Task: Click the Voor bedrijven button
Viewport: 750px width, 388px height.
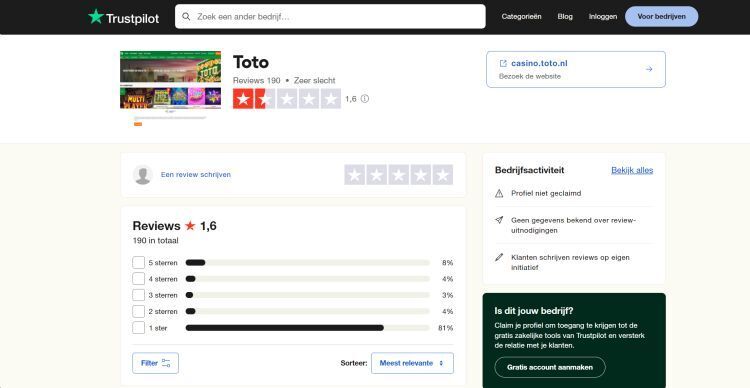Action: [x=662, y=16]
